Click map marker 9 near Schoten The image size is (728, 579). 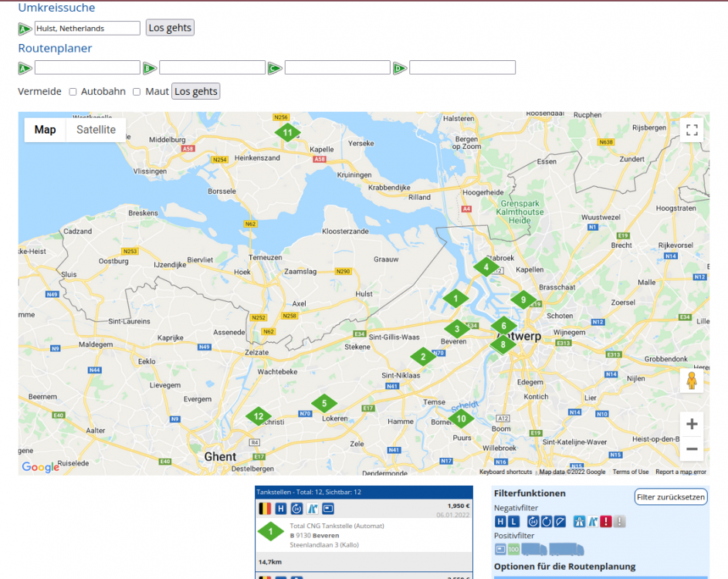pos(523,300)
